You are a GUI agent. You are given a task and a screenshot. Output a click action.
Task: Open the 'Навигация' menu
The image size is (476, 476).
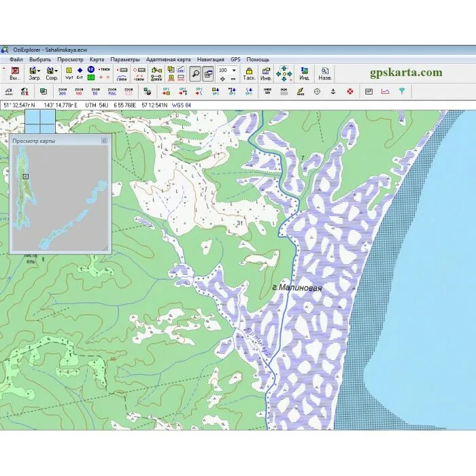point(211,60)
